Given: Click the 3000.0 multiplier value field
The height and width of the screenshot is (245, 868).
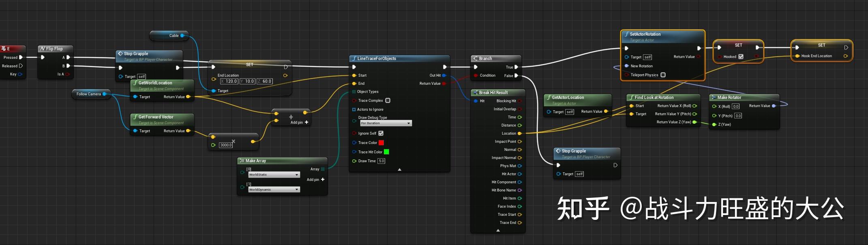Looking at the screenshot, I should [x=226, y=145].
